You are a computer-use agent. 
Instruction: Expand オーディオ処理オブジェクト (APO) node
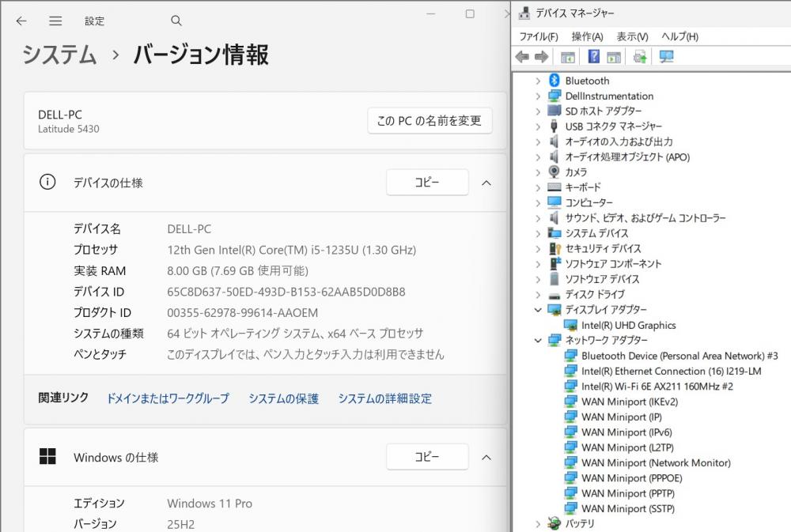[x=538, y=157]
